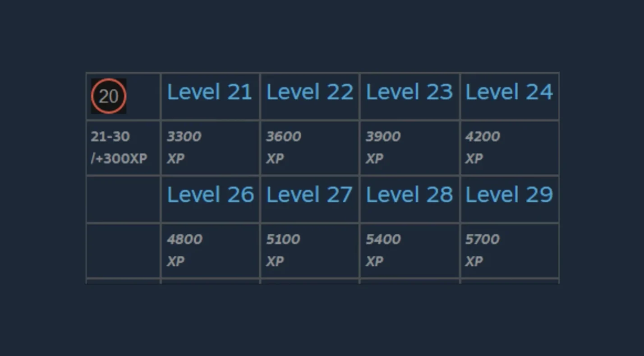Screen dimensions: 644x356
Task: Click the 21-30 /+300XP range cell
Action: [x=119, y=148]
